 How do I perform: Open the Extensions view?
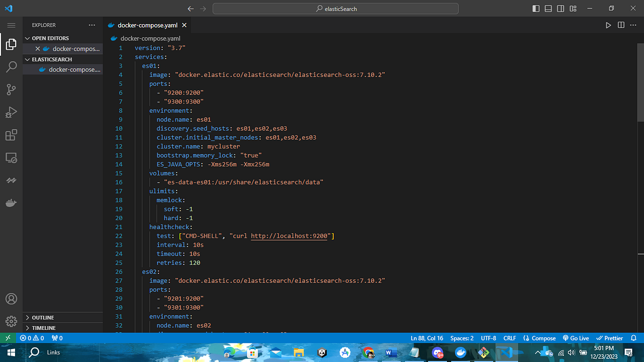[11, 135]
